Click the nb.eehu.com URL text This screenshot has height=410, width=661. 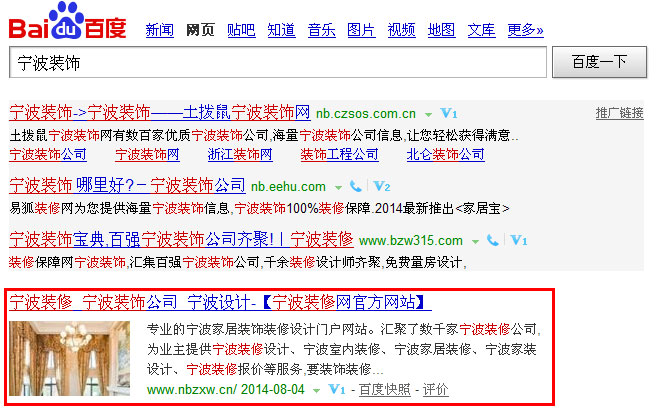point(288,187)
